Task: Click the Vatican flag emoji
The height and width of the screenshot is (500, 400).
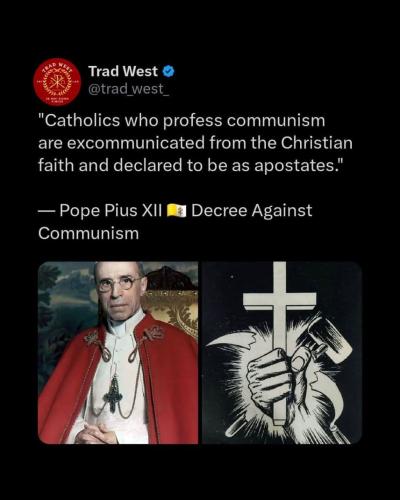Action: 176,211
